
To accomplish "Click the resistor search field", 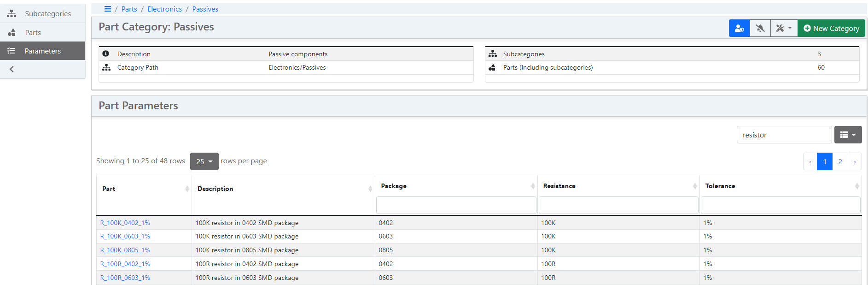I will coord(784,135).
